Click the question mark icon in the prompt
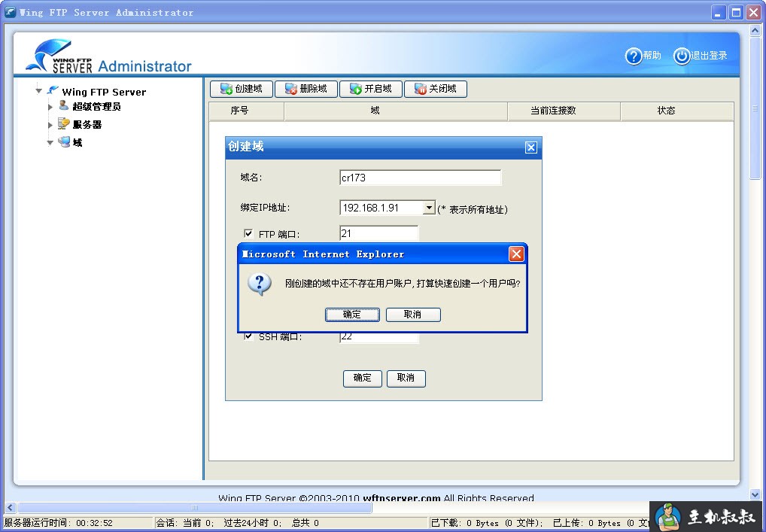This screenshot has width=766, height=532. tap(260, 284)
